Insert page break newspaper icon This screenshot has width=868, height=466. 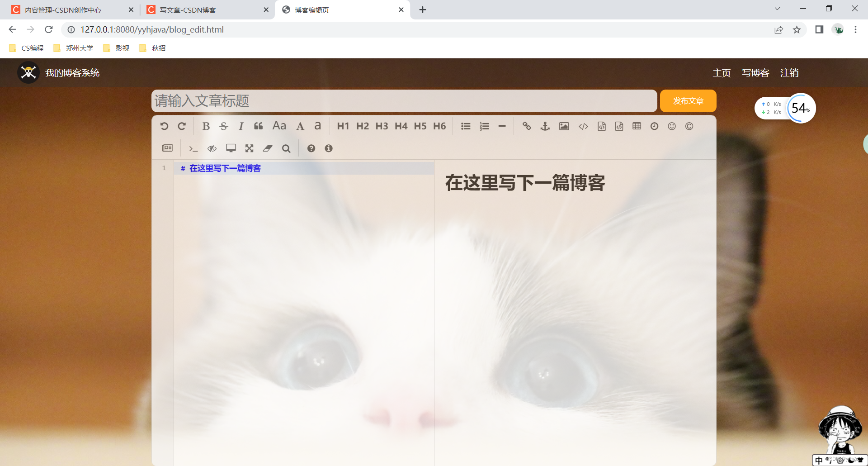[167, 148]
